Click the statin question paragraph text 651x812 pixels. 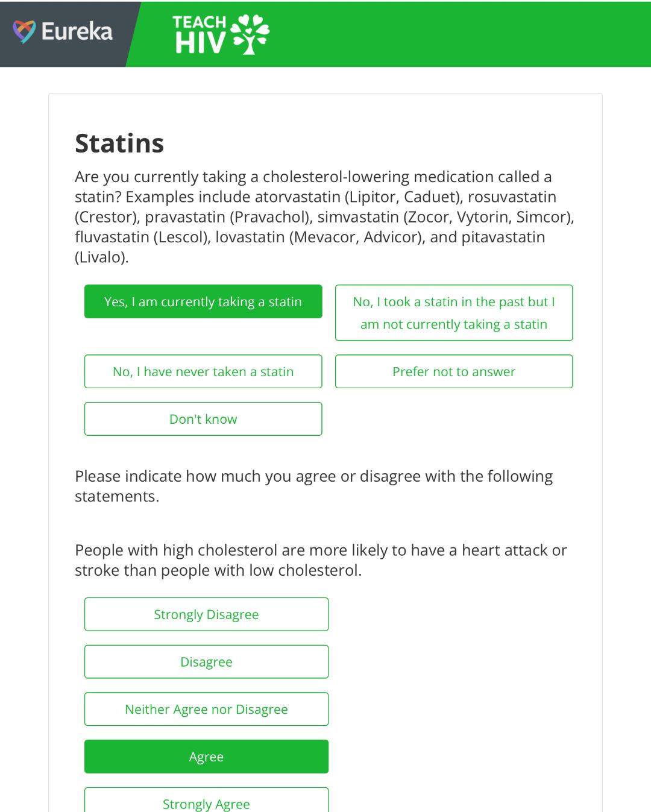click(x=324, y=217)
